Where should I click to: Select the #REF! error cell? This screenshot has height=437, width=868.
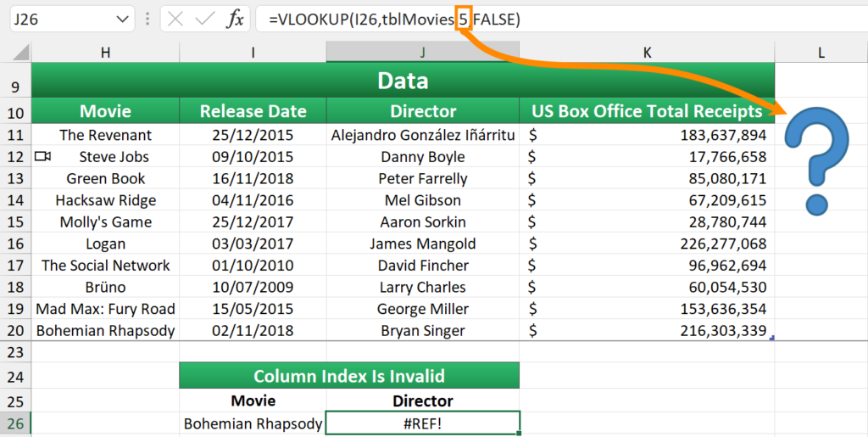[x=422, y=423]
